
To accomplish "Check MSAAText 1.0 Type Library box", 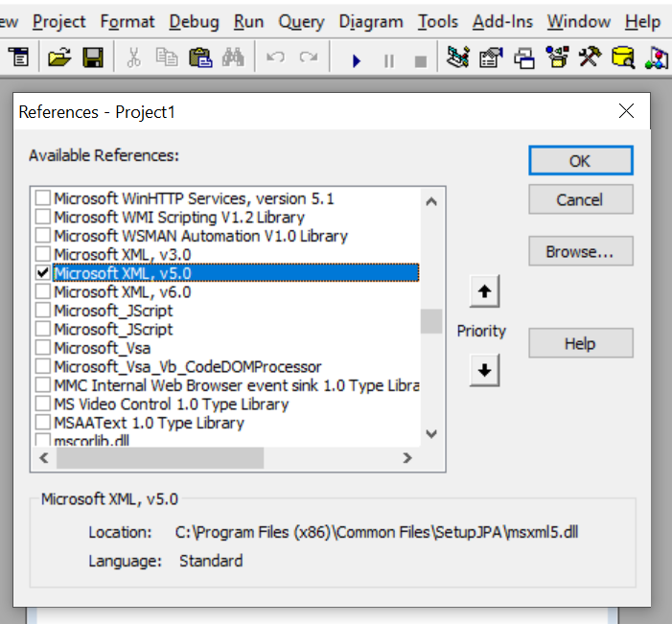I will pyautogui.click(x=43, y=423).
